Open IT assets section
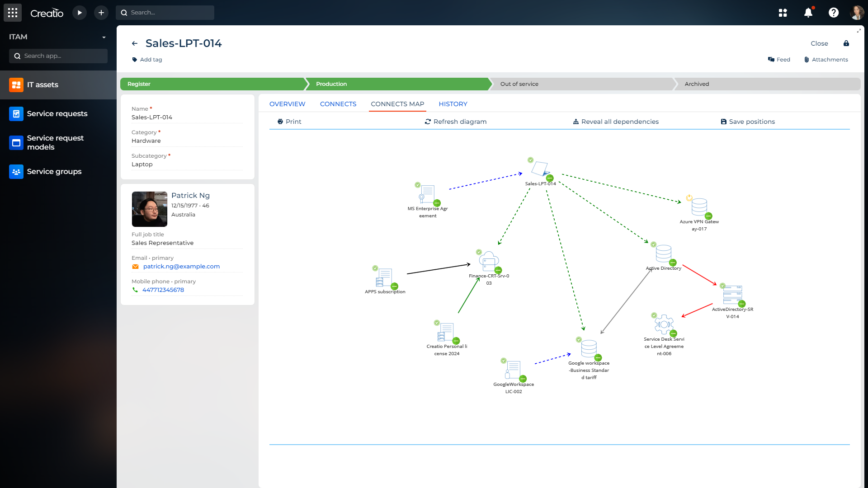Viewport: 868px width, 488px height. pos(58,85)
